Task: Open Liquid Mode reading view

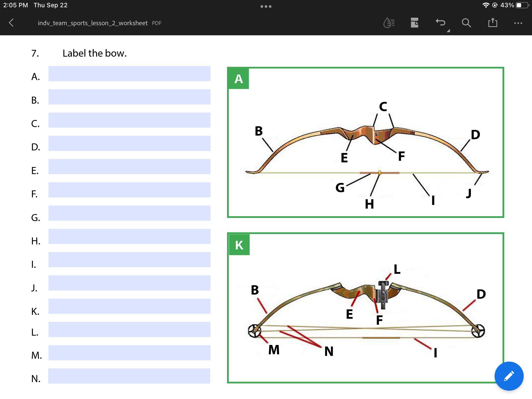Action: [x=389, y=23]
